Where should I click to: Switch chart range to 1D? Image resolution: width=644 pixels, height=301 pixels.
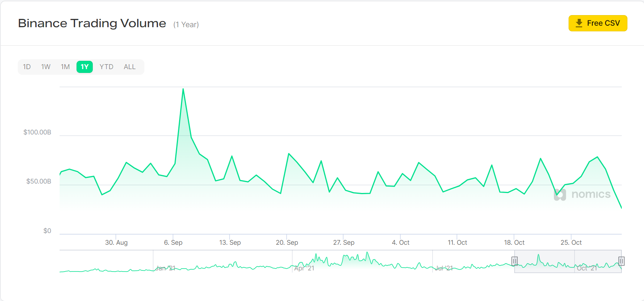(x=27, y=67)
